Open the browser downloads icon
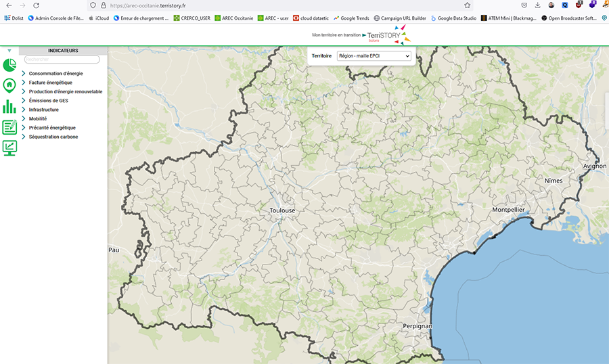 537,5
